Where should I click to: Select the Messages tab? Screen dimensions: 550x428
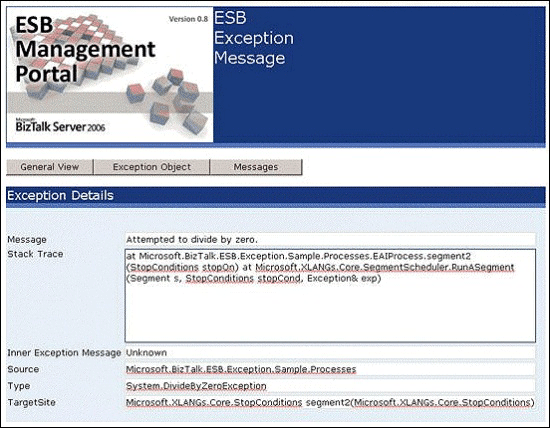coord(256,167)
